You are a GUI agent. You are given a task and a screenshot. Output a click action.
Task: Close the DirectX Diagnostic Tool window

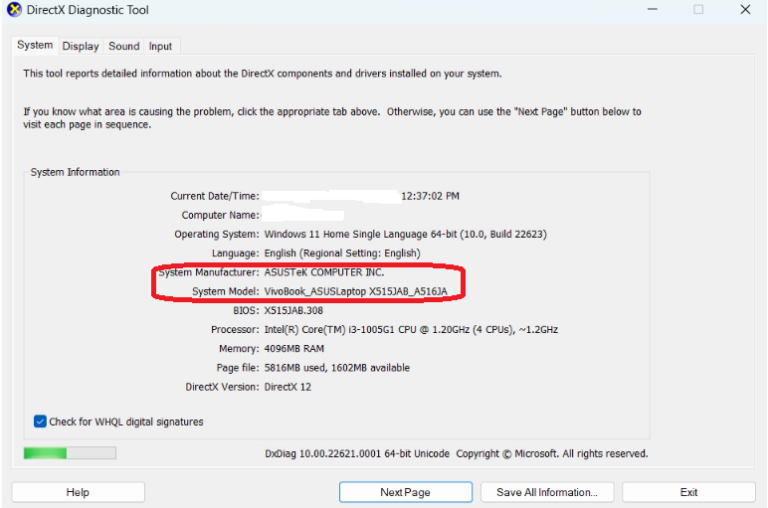pos(745,9)
